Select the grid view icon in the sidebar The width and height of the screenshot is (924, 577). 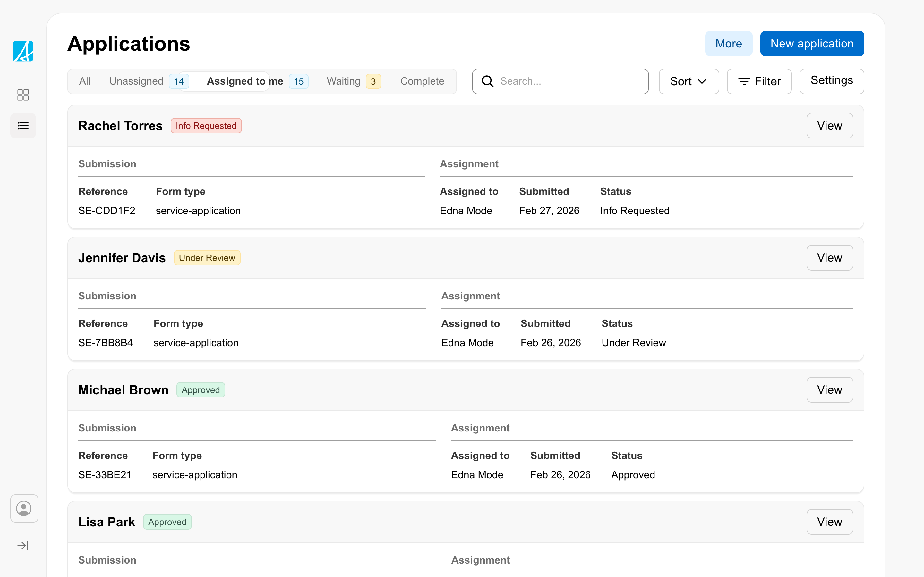coord(23,95)
